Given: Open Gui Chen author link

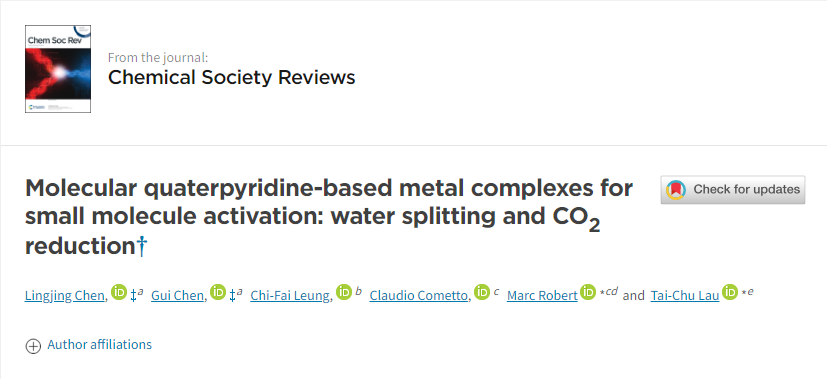Looking at the screenshot, I should 177,296.
